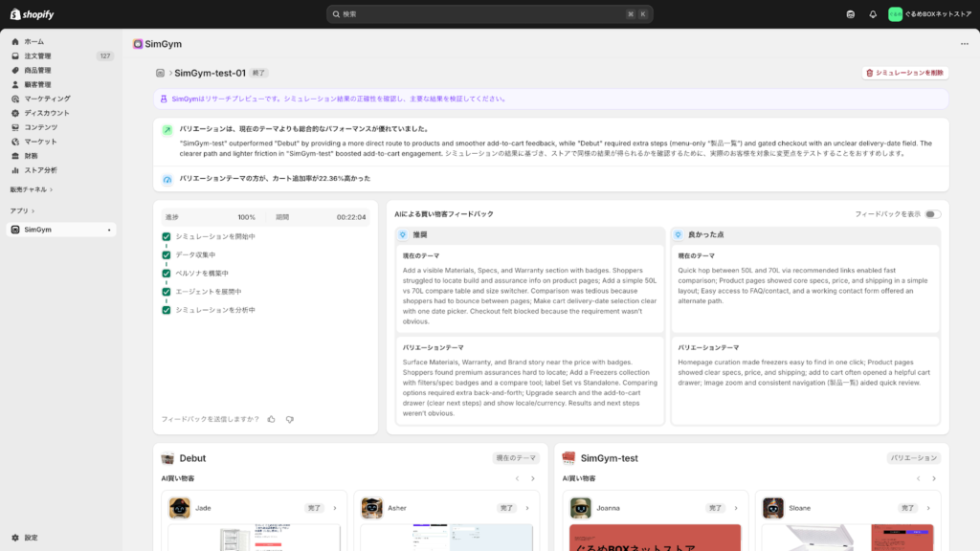Open the Jade shopper avatar

(180, 508)
